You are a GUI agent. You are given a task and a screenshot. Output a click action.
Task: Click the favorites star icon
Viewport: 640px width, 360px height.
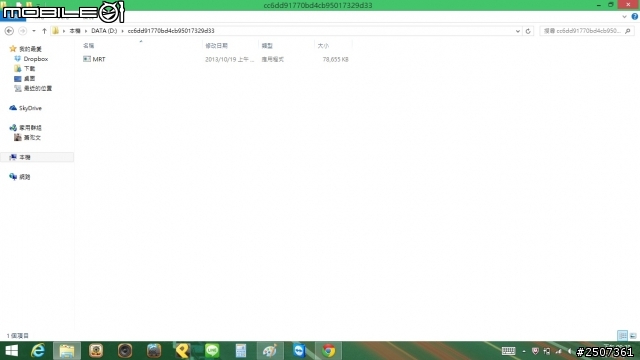coord(13,49)
